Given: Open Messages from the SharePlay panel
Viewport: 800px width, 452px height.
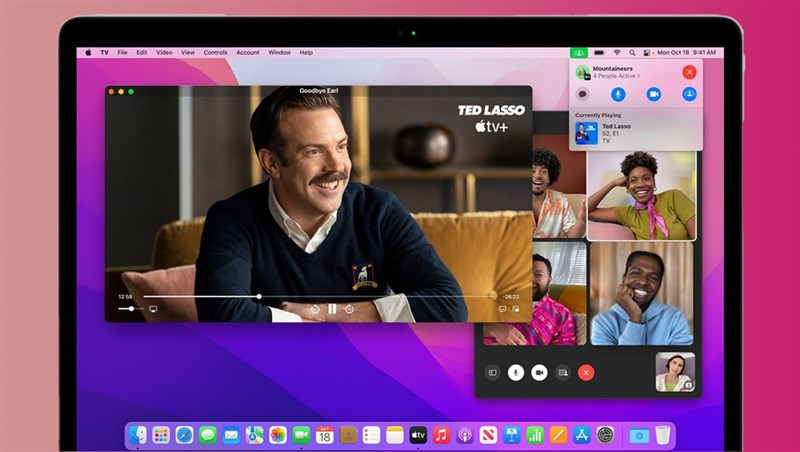Looking at the screenshot, I should [x=582, y=94].
